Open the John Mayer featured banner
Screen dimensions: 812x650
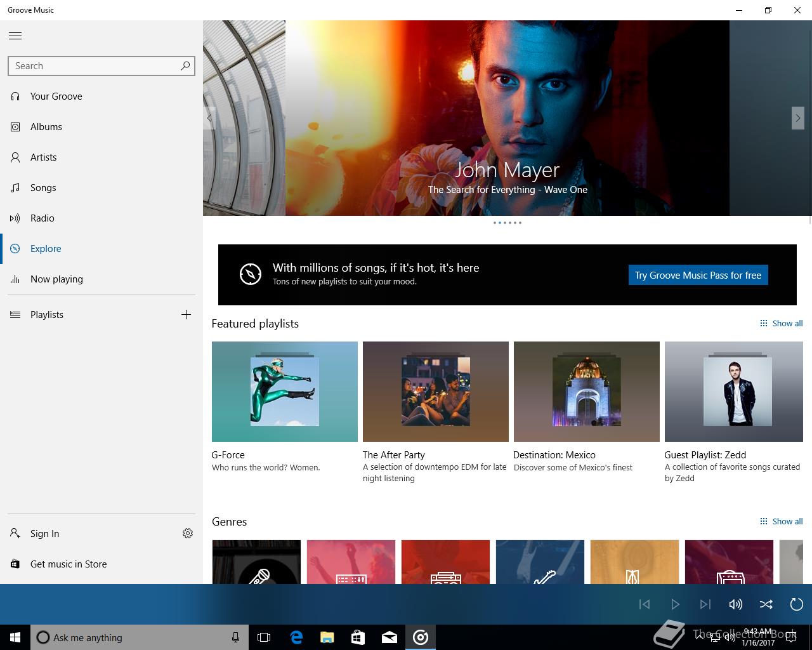click(507, 118)
